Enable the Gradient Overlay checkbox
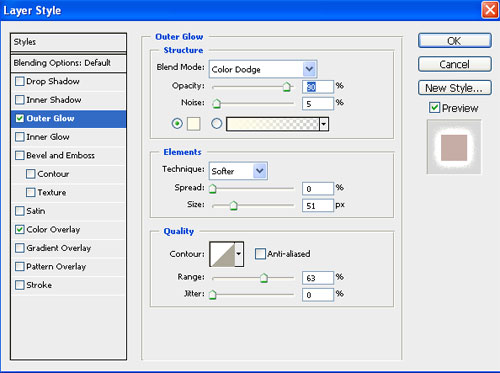The image size is (500, 373). point(20,248)
